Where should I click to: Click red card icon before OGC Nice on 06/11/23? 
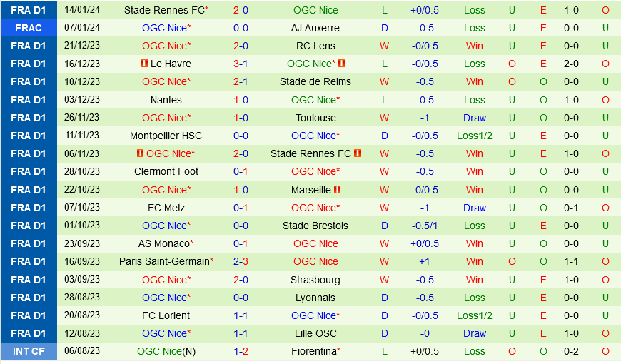[141, 153]
